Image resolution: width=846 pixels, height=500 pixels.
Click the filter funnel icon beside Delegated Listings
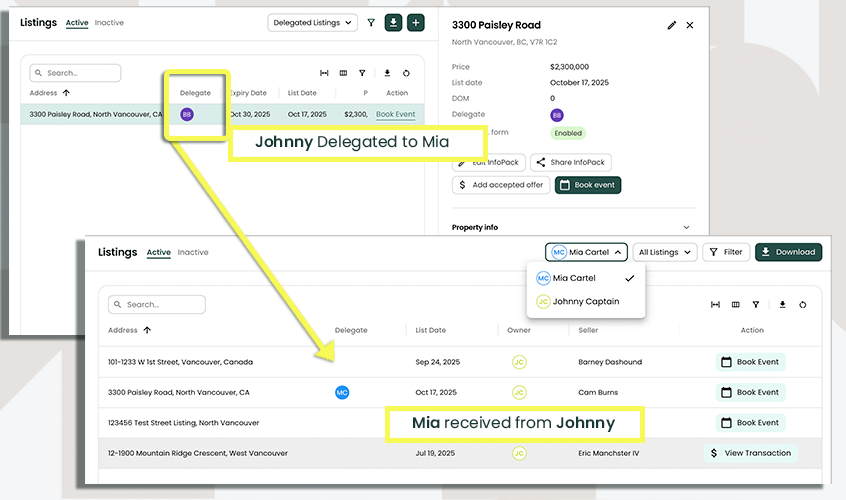pyautogui.click(x=371, y=22)
